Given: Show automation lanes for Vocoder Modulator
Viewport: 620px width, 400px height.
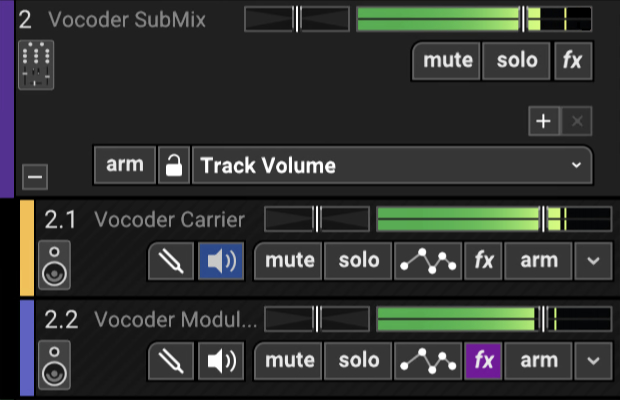Looking at the screenshot, I should [428, 361].
